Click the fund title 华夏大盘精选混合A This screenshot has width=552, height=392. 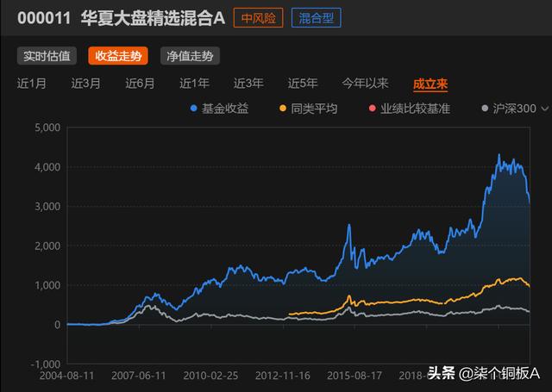click(154, 18)
